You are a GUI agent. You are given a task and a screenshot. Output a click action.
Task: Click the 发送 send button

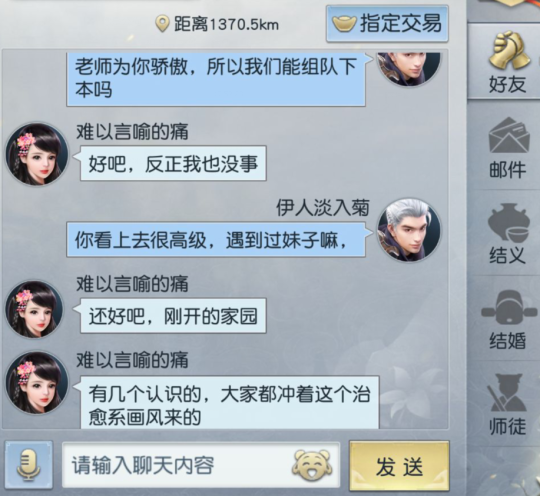399,466
